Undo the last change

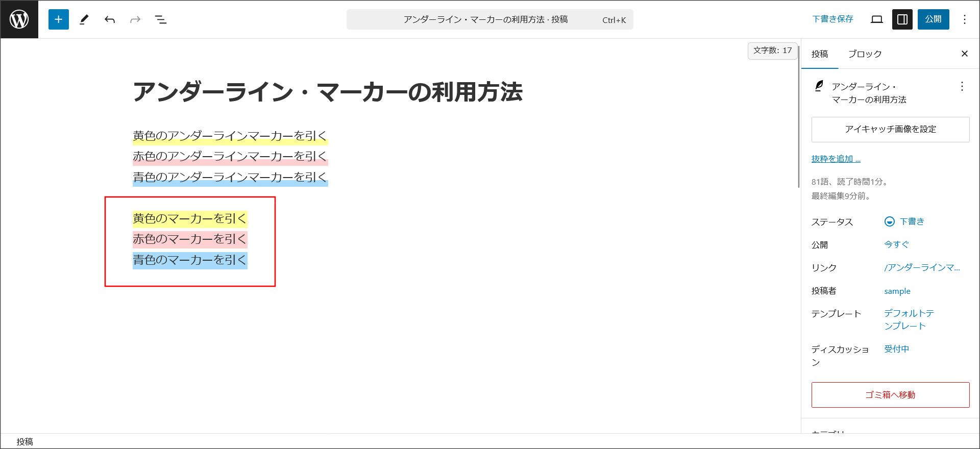110,19
